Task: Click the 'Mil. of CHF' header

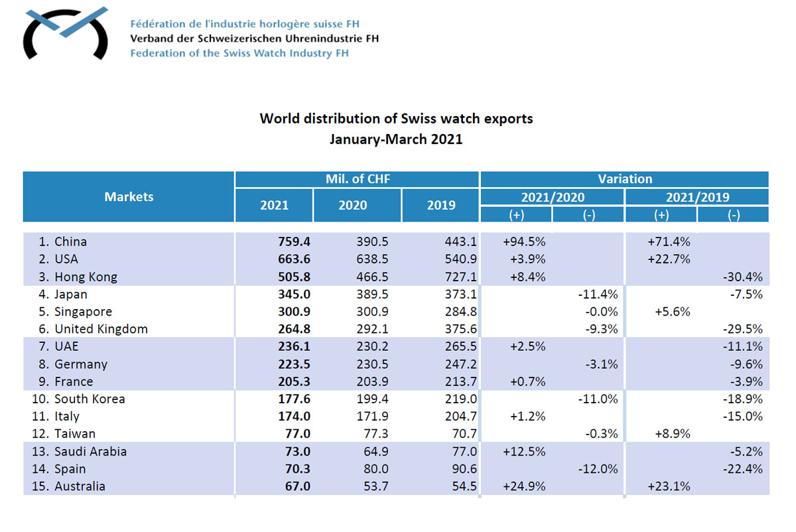Action: (356, 179)
